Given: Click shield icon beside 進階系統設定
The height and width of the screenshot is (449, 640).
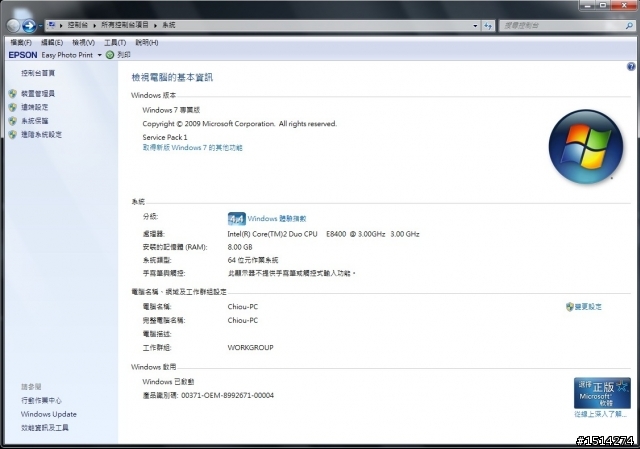Looking at the screenshot, I should coord(13,134).
